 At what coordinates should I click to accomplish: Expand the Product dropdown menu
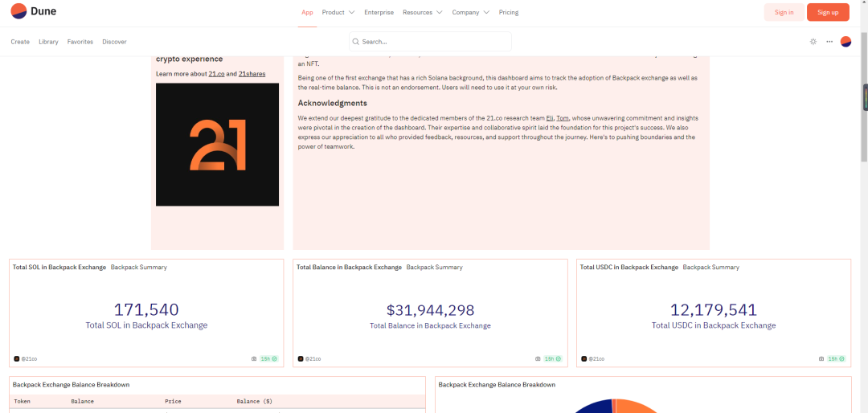(338, 12)
